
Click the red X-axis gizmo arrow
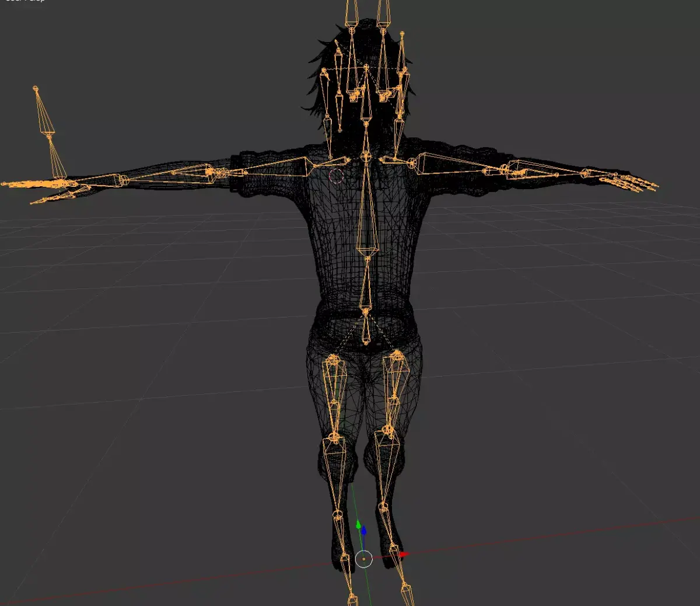(x=404, y=554)
